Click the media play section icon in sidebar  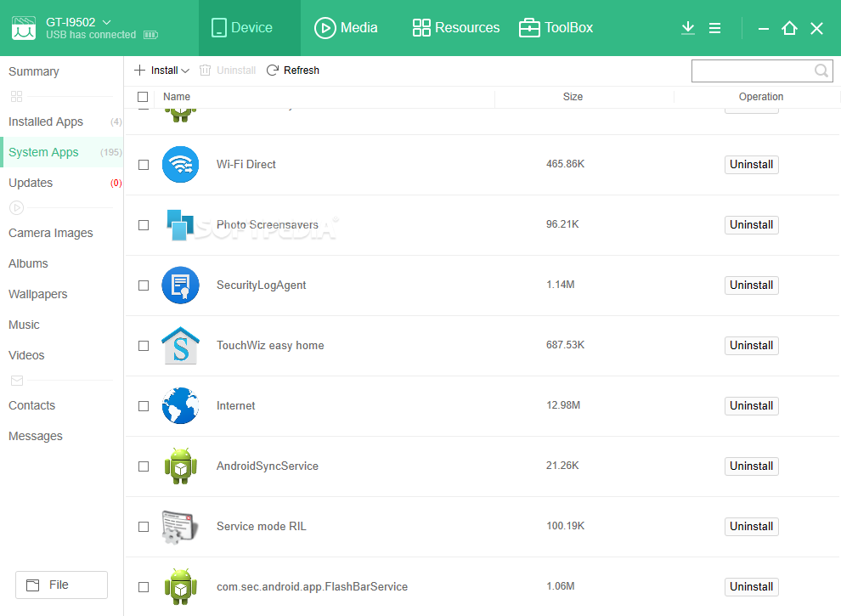pyautogui.click(x=17, y=207)
